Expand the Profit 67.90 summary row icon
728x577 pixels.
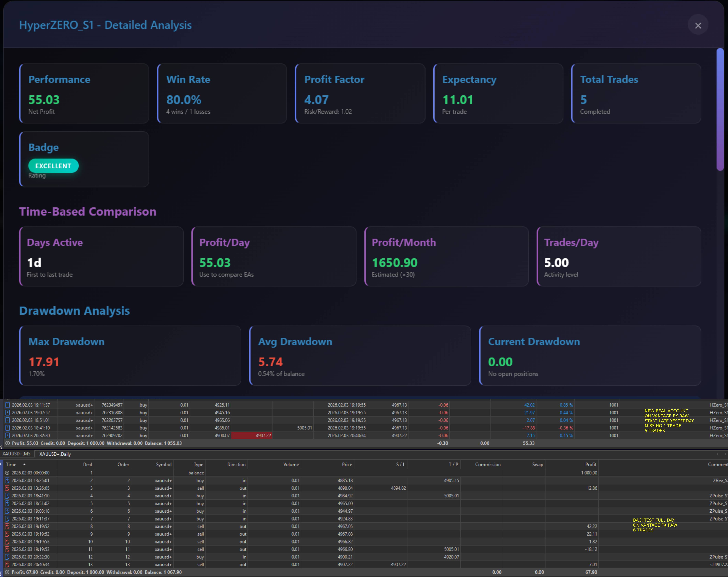[x=7, y=572]
